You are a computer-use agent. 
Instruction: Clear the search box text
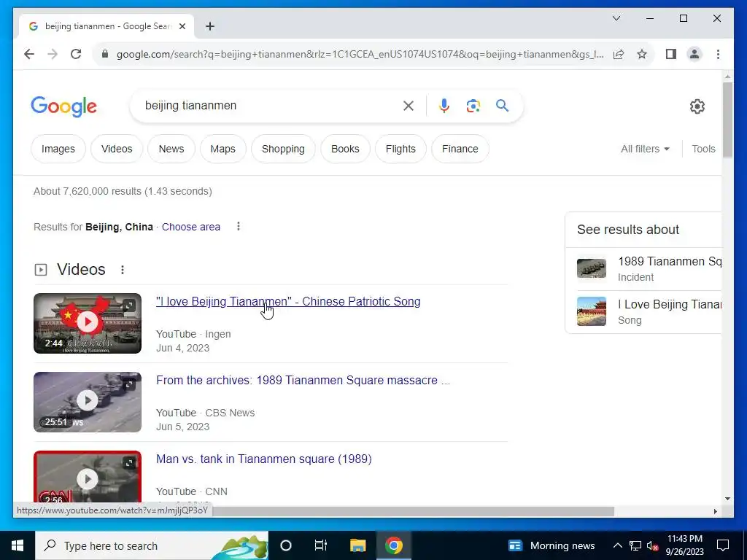409,106
